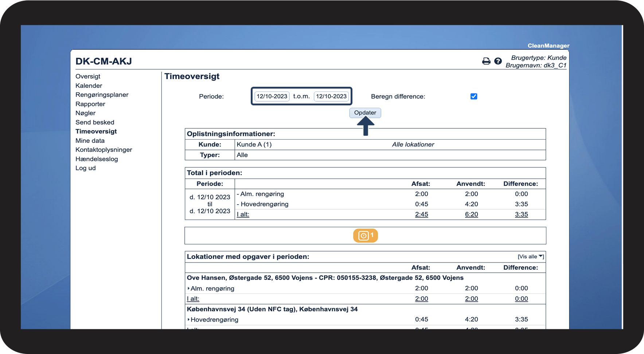This screenshot has height=354, width=644.
Task: Open the Vis alle dropdown
Action: [531, 257]
